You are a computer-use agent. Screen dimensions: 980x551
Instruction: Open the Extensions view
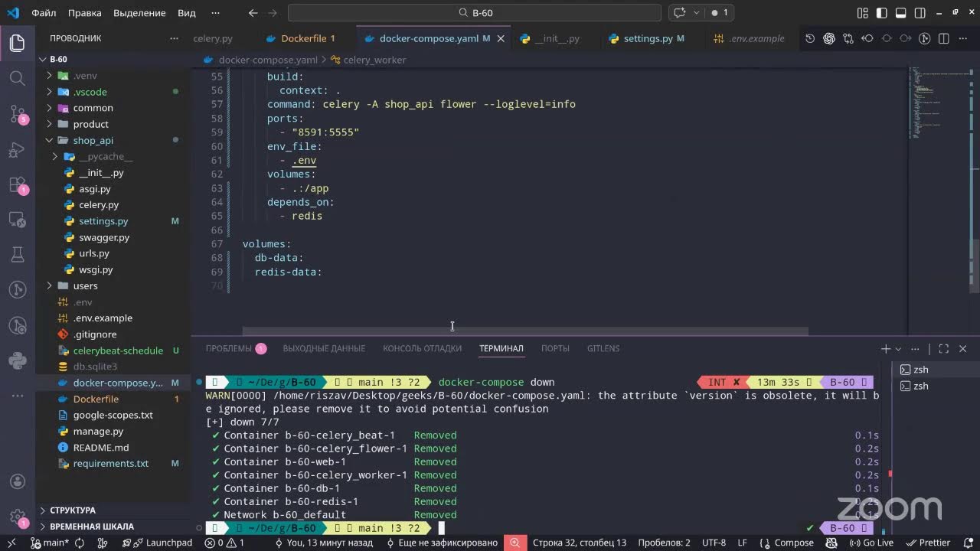17,184
